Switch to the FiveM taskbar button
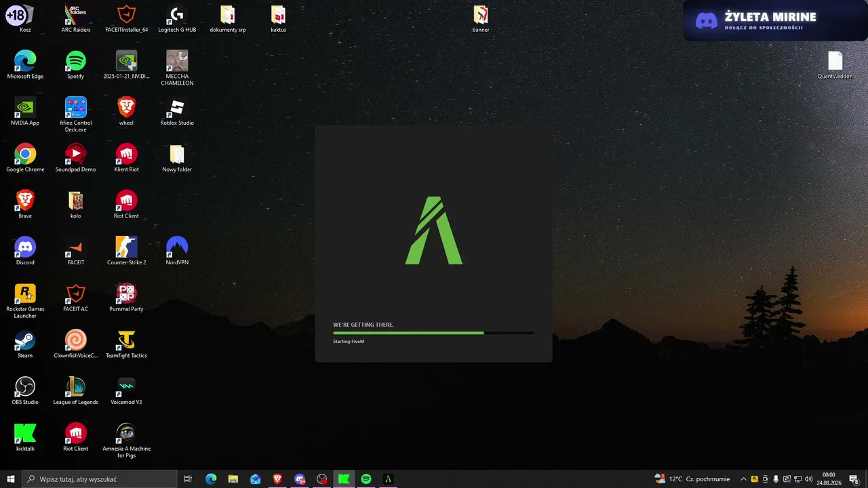 tap(389, 479)
